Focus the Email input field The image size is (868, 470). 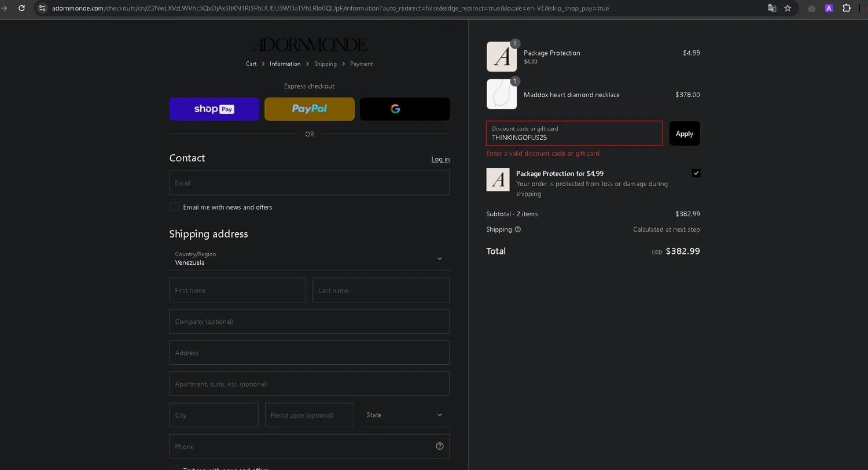click(x=310, y=183)
